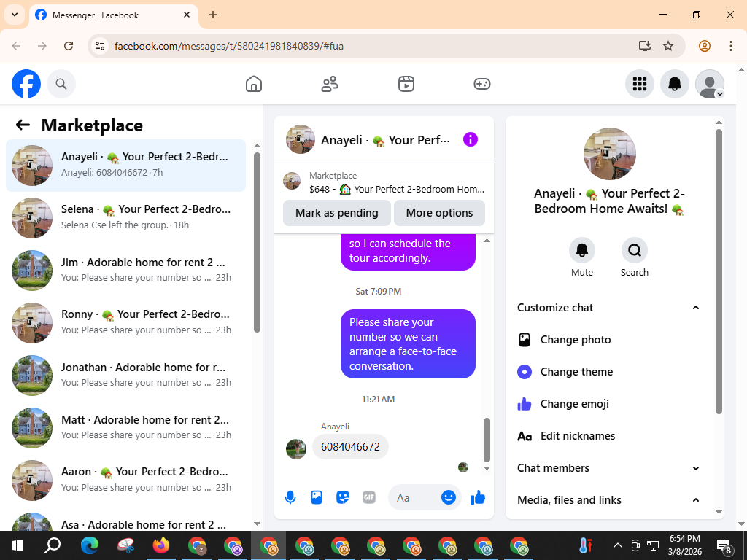Open conversation information purple icon
This screenshot has height=560, width=747.
[471, 139]
